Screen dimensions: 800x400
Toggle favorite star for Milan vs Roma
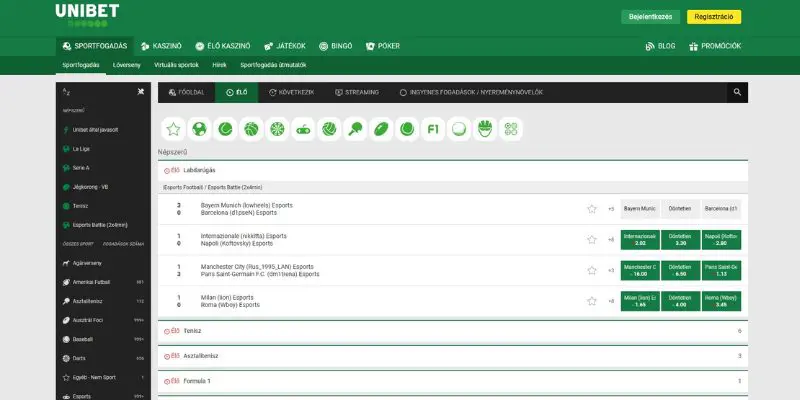pos(592,299)
